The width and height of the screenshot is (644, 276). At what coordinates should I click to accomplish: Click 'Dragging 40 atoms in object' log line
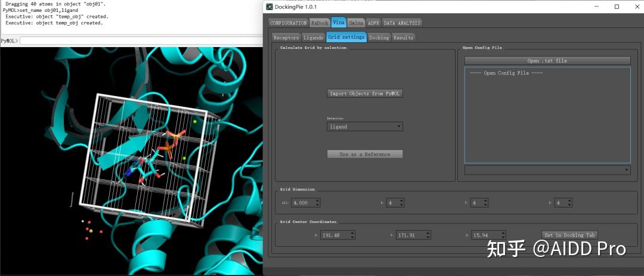coord(55,4)
